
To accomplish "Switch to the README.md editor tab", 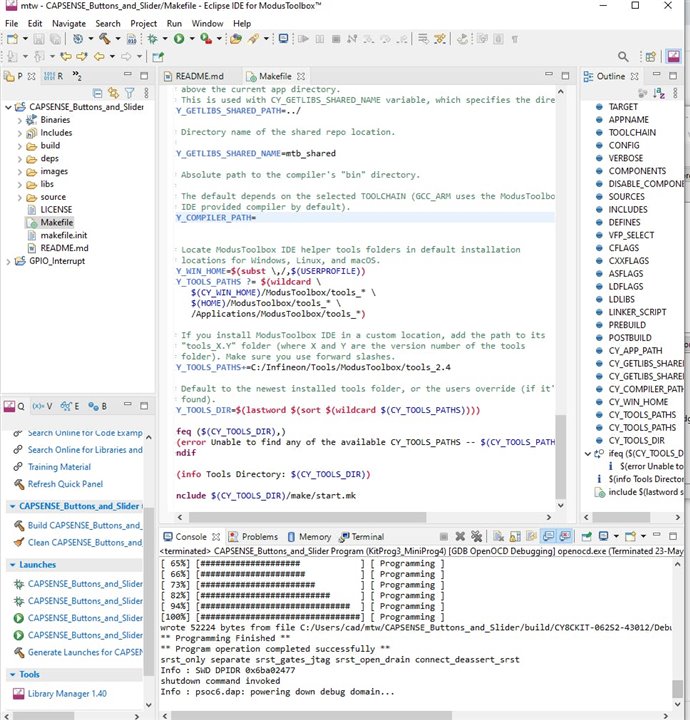I will click(x=199, y=76).
